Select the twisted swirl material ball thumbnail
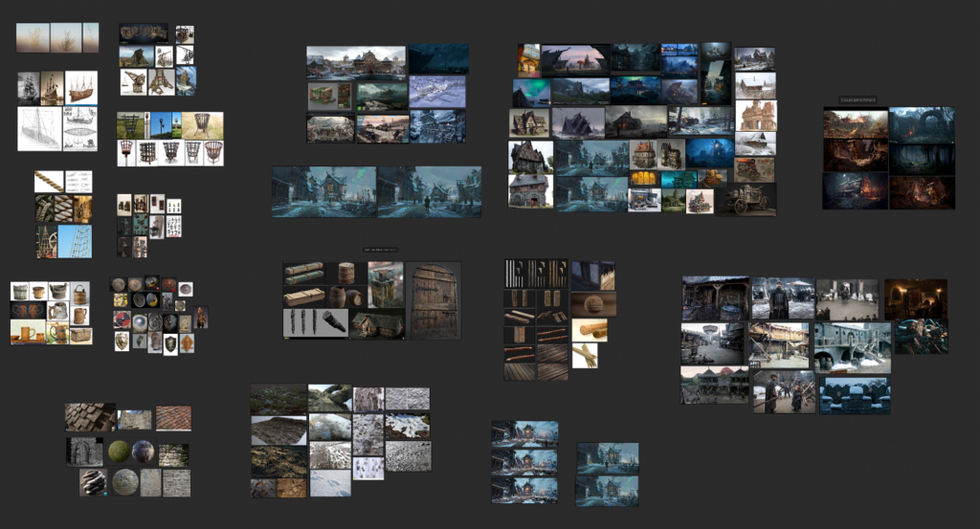The width and height of the screenshot is (980, 529). [x=93, y=483]
